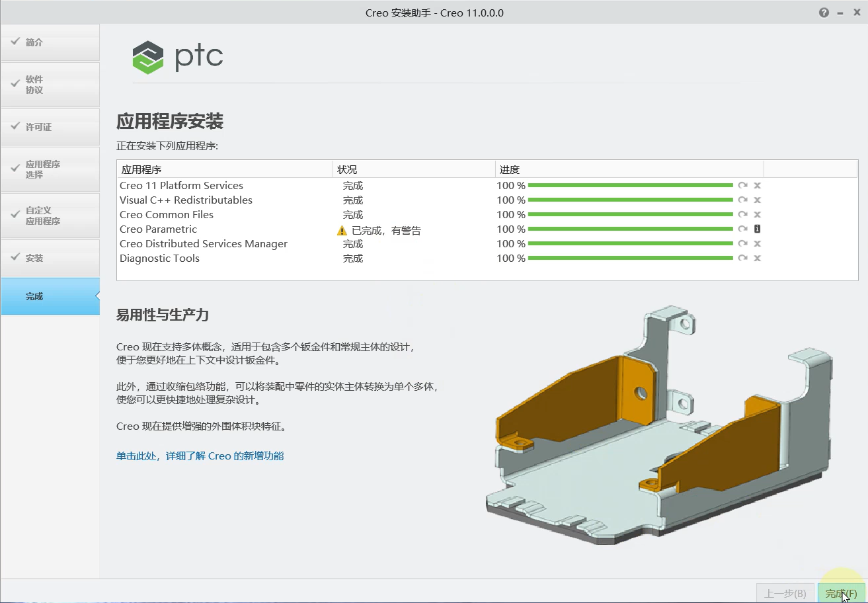Select row 'Creo 11 Platform Services'
This screenshot has width=868, height=603.
coord(487,186)
